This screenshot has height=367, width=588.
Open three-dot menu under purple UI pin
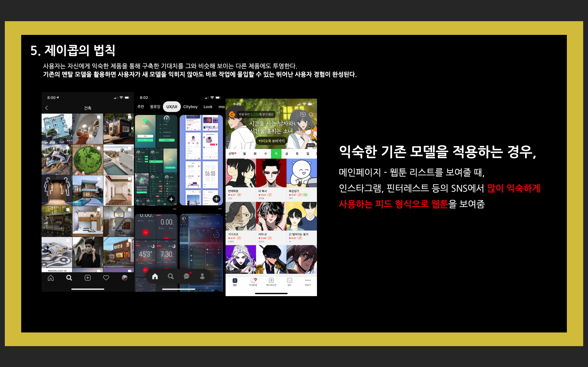click(220, 209)
